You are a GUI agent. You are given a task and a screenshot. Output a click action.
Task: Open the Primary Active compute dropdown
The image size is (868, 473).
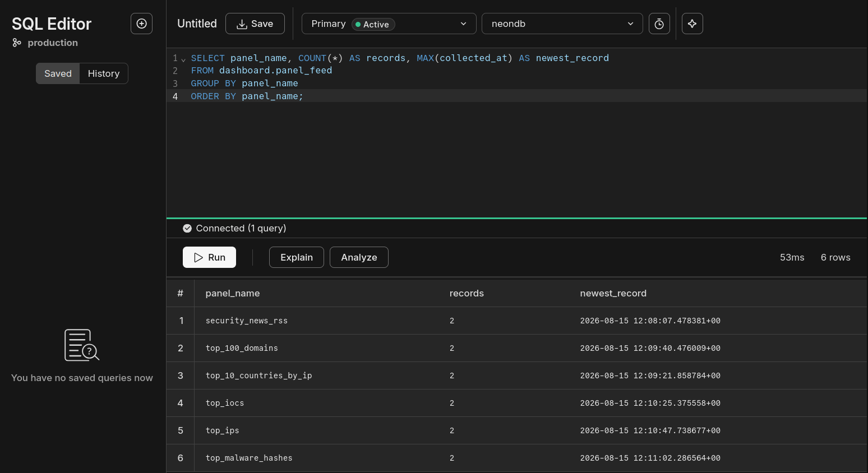389,24
